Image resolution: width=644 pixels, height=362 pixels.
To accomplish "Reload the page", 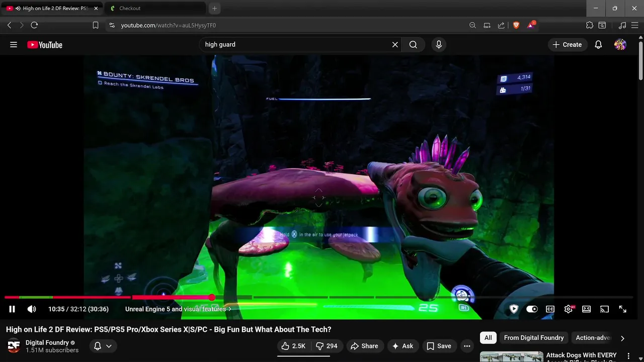I will coord(34,25).
